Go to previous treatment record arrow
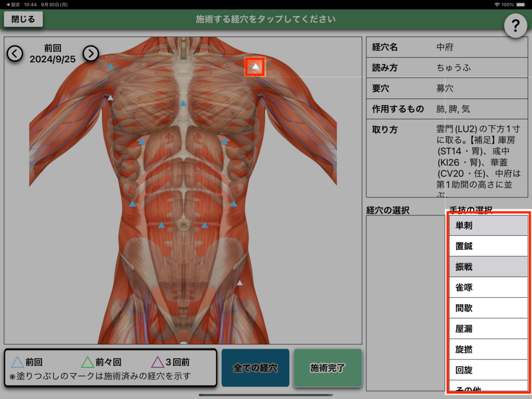This screenshot has height=399, width=532. (15, 53)
